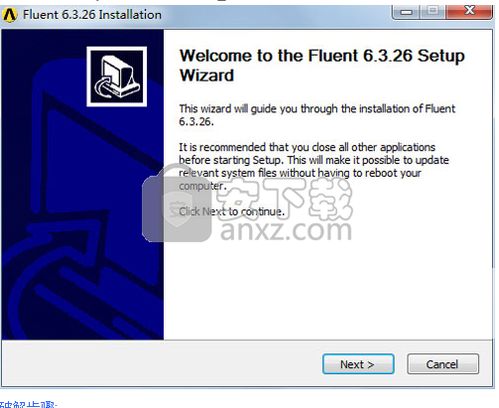
Task: Click the computer installer icon on banner
Action: point(117,77)
